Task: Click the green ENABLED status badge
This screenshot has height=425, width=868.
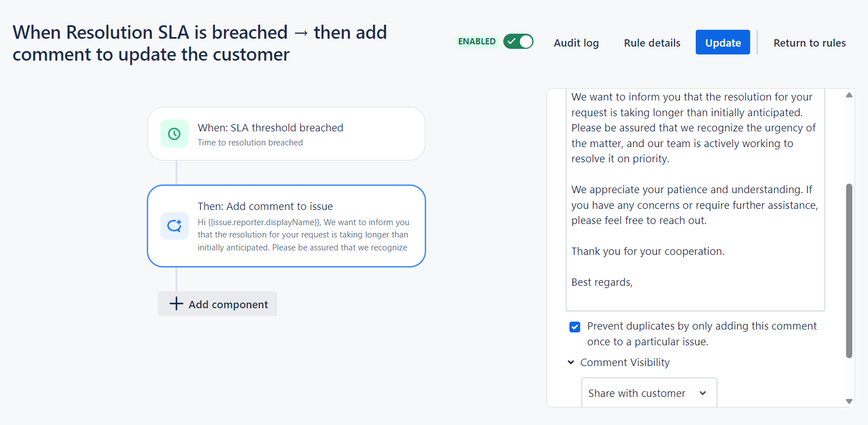Action: click(477, 42)
